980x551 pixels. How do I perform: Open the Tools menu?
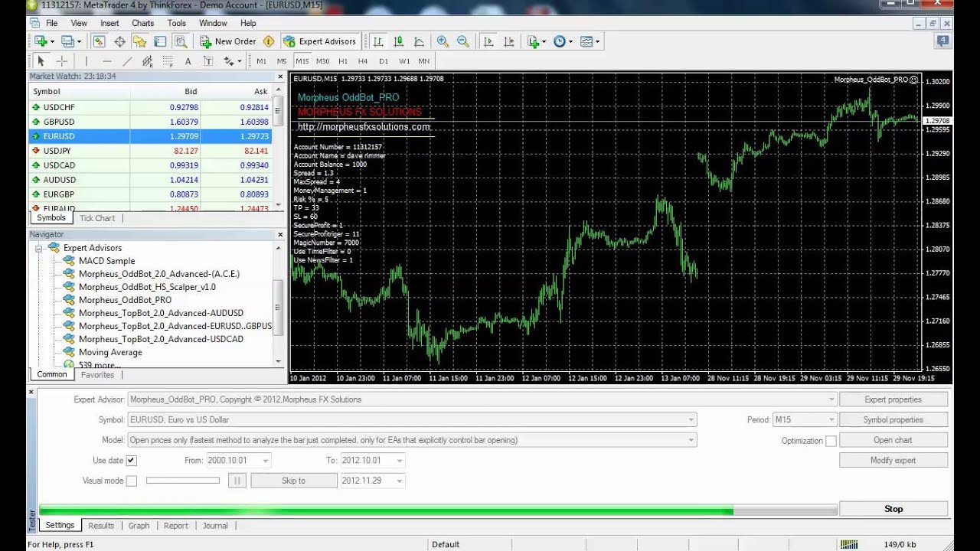pos(177,23)
